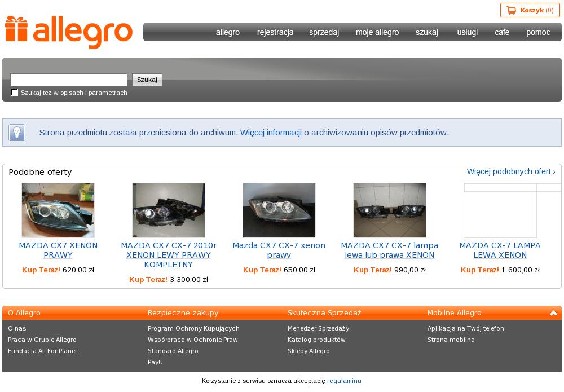Open the O nas footer link

coord(17,328)
